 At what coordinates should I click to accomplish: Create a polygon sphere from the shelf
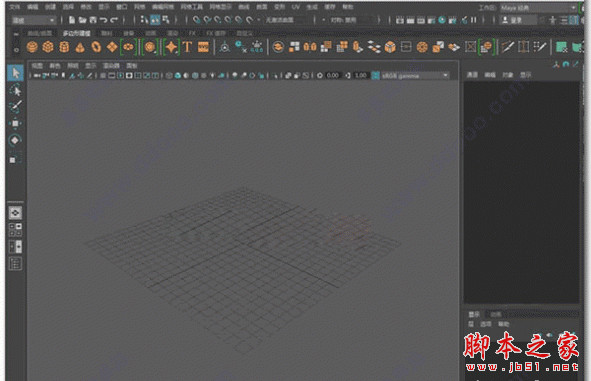(x=32, y=47)
